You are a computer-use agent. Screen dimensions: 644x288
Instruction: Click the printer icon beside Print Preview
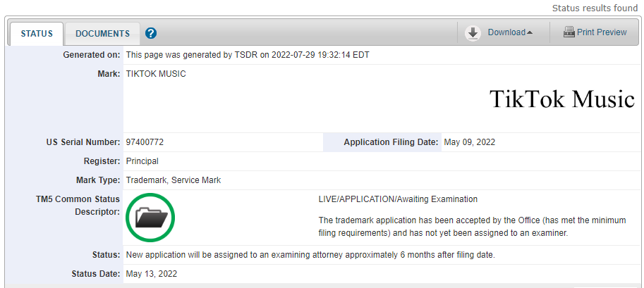pos(569,32)
